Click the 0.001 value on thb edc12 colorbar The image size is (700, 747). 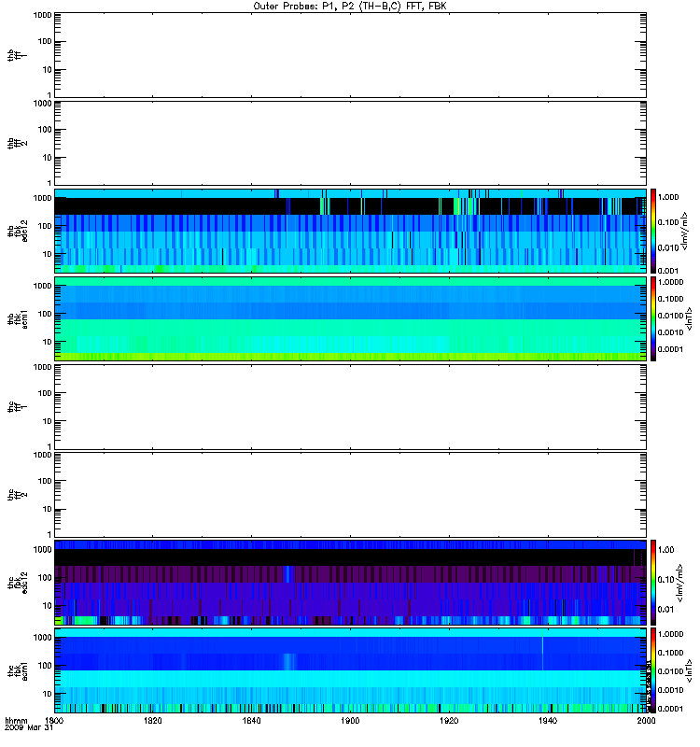(668, 271)
